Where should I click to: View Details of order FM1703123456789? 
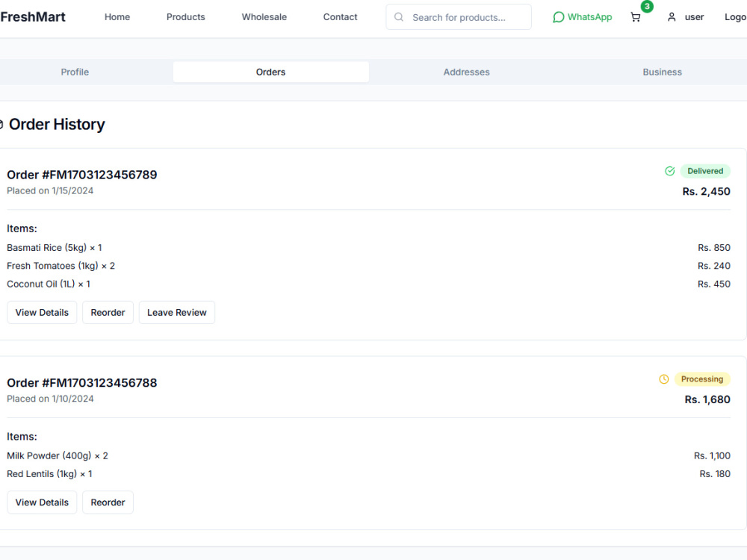[42, 312]
